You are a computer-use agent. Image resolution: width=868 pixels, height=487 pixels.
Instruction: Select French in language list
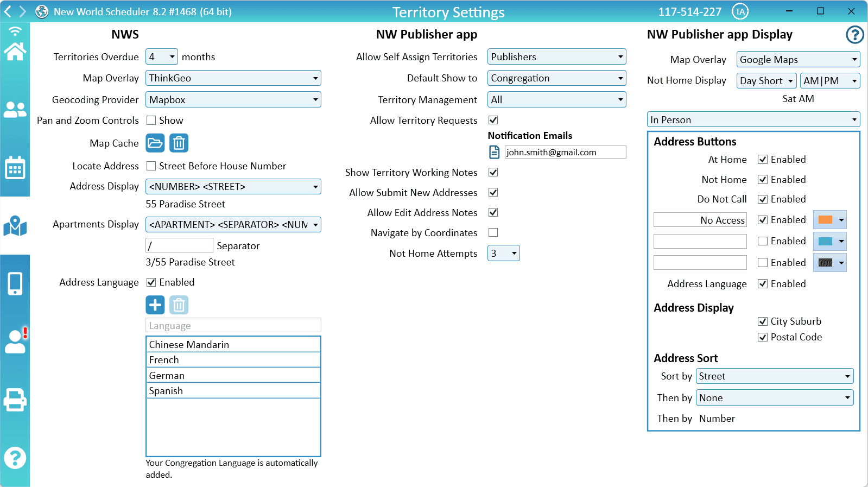233,360
